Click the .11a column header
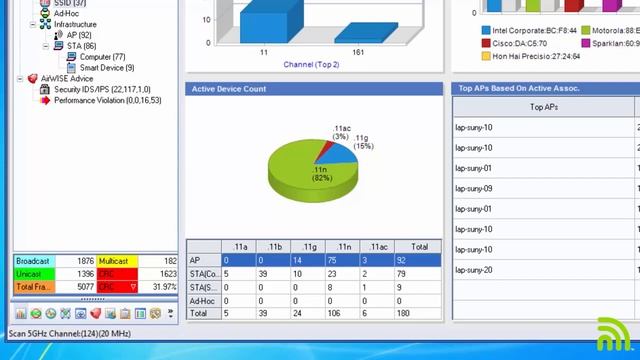The width and height of the screenshot is (640, 360). tap(239, 247)
